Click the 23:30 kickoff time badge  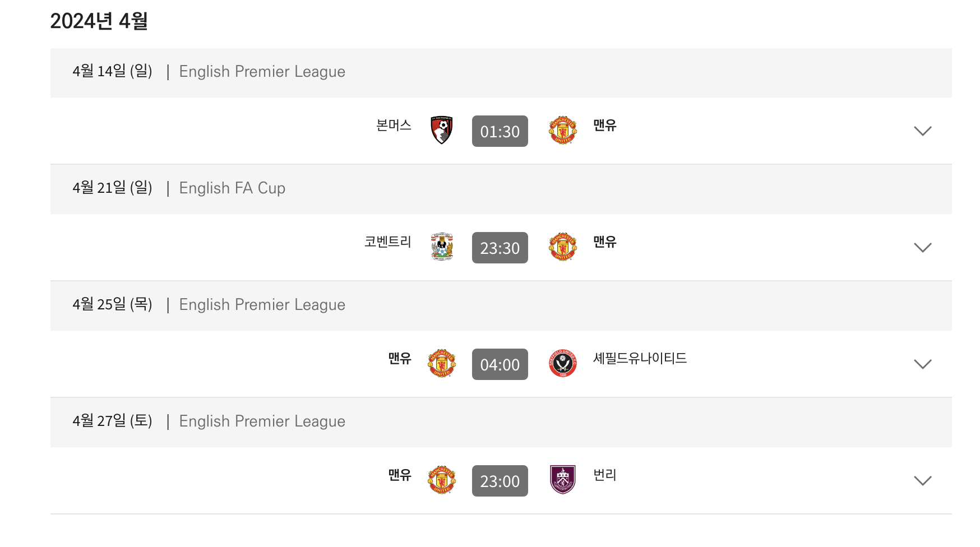coord(500,248)
